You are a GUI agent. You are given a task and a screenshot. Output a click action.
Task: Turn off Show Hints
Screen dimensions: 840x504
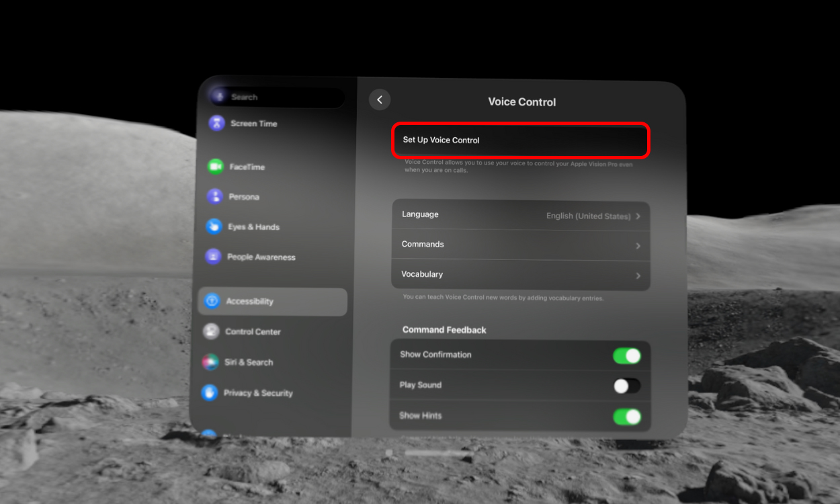point(626,417)
